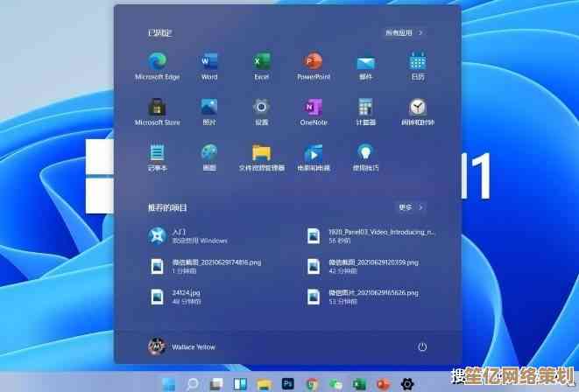Click the power button in Start menu
This screenshot has height=392, width=579.
(x=422, y=346)
